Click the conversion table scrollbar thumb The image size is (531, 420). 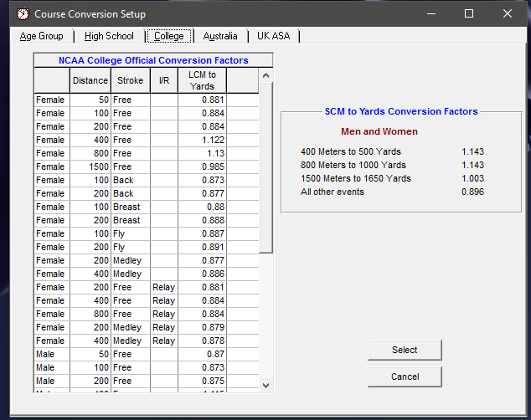(x=265, y=167)
